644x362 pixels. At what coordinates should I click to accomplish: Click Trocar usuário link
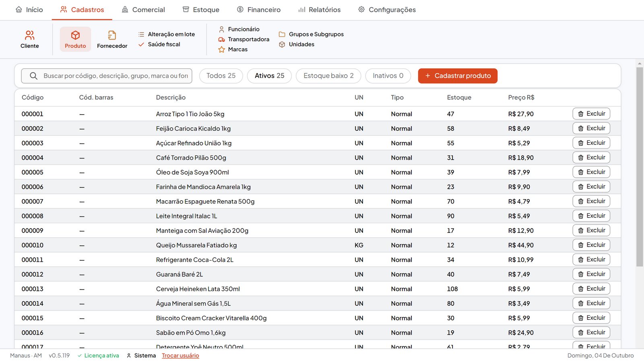point(180,356)
